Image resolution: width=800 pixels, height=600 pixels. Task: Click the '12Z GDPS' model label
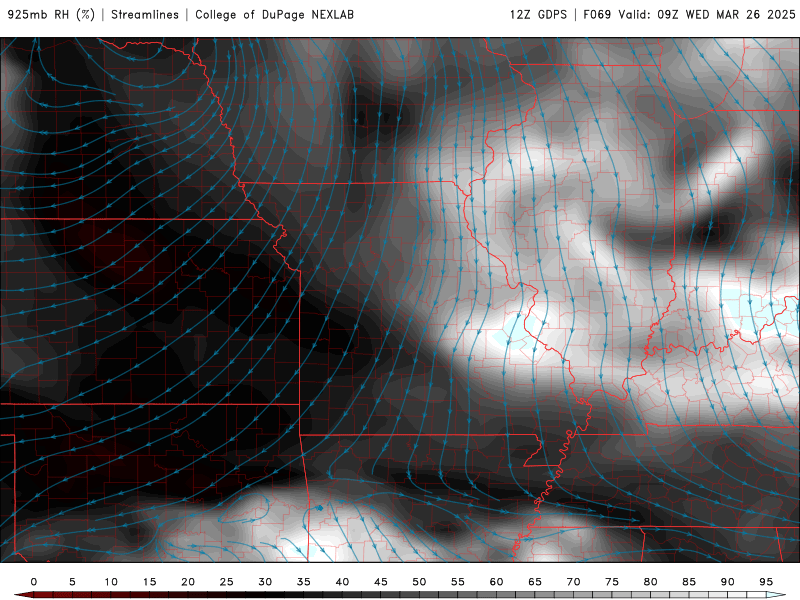coord(538,15)
